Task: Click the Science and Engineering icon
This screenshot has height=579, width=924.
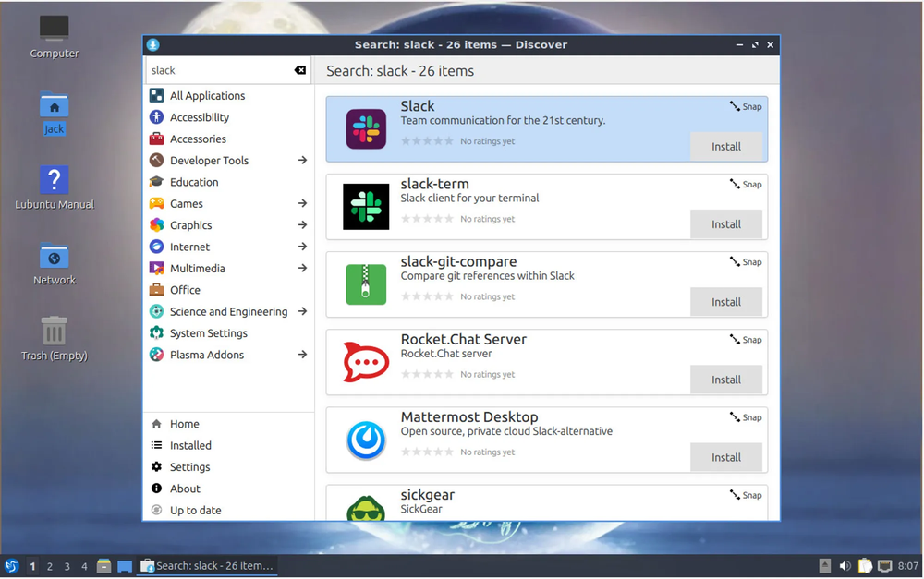Action: [156, 311]
